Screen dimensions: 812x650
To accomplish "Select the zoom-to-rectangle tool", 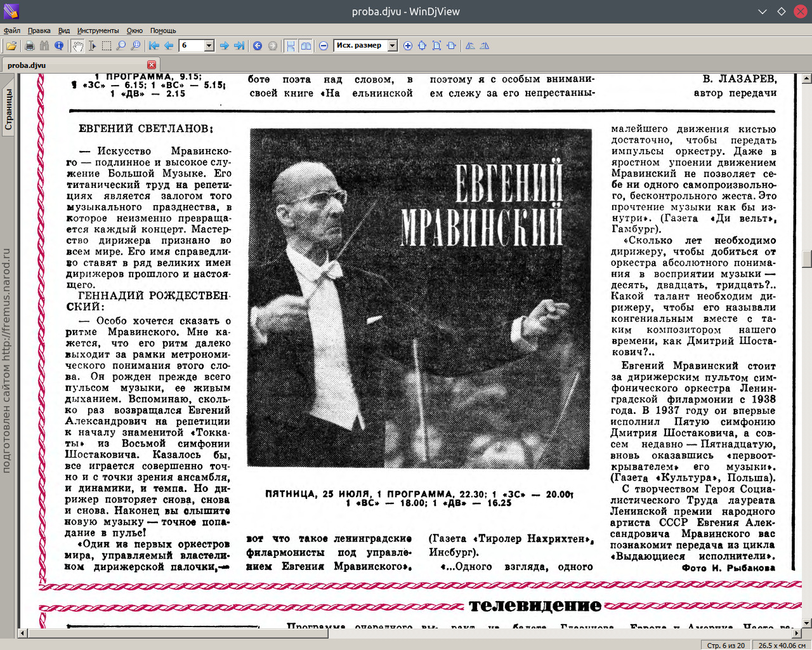I will click(x=136, y=46).
